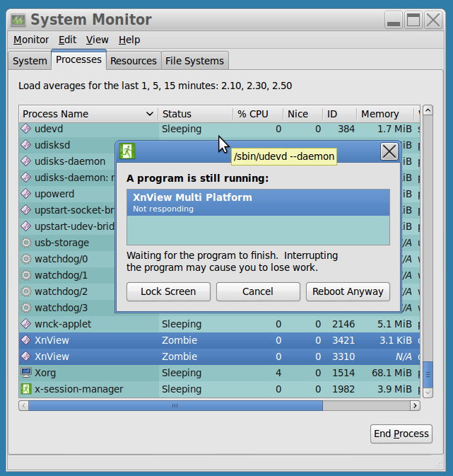Select XnView Multi Platform in the dialog list
453x476 pixels.
258,202
